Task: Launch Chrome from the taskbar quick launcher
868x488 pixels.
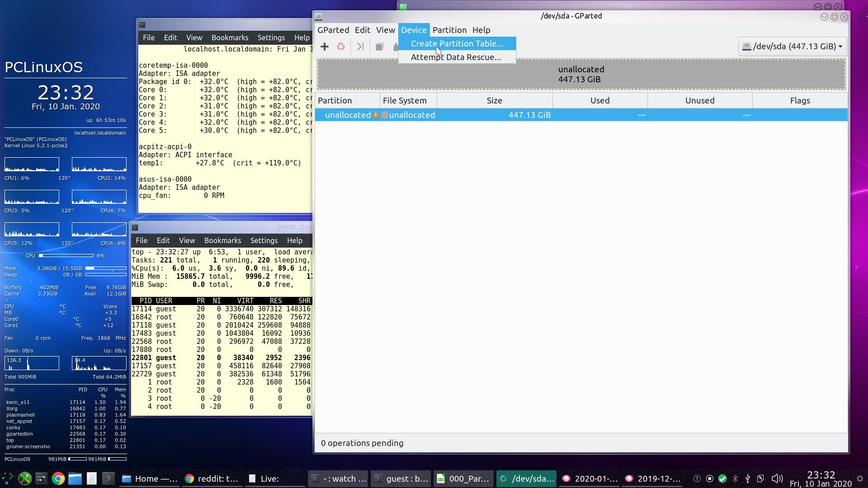Action: tap(58, 479)
